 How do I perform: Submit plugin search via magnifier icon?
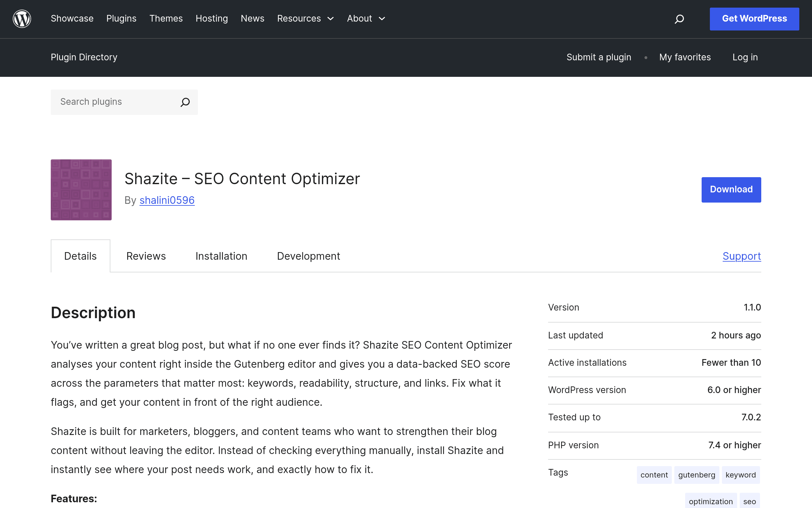click(x=185, y=102)
